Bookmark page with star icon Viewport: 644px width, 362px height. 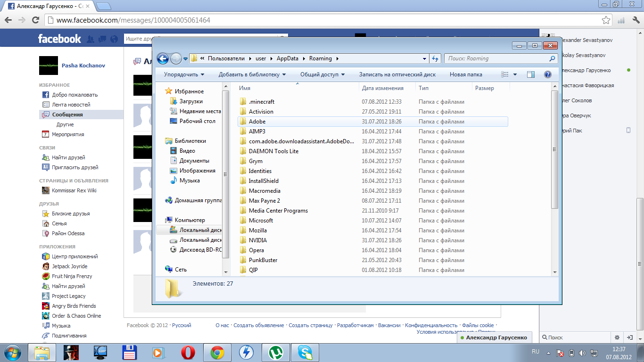click(x=606, y=20)
